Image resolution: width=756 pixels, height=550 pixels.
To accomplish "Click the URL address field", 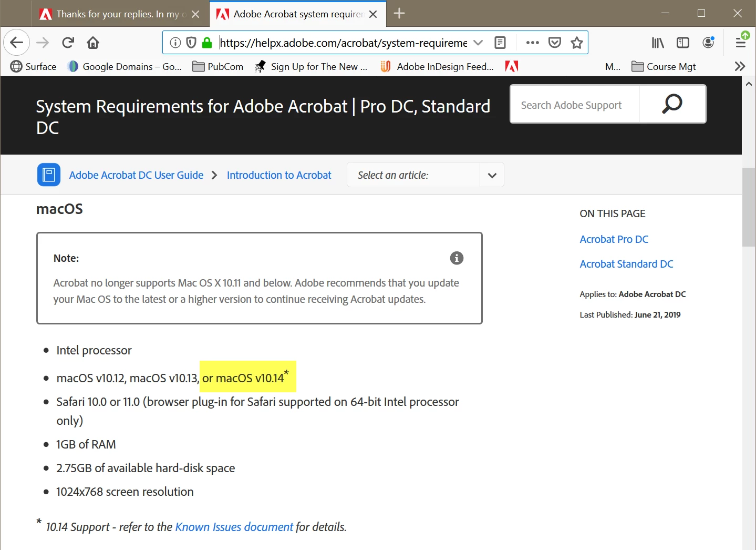I will pos(343,43).
